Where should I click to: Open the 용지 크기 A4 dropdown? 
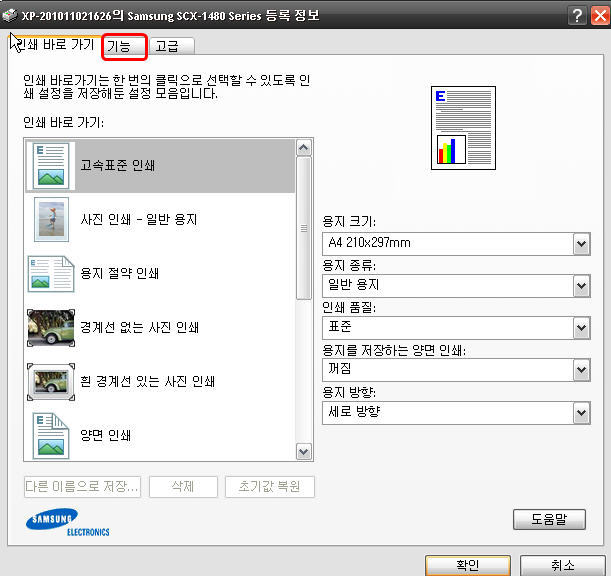(x=581, y=243)
